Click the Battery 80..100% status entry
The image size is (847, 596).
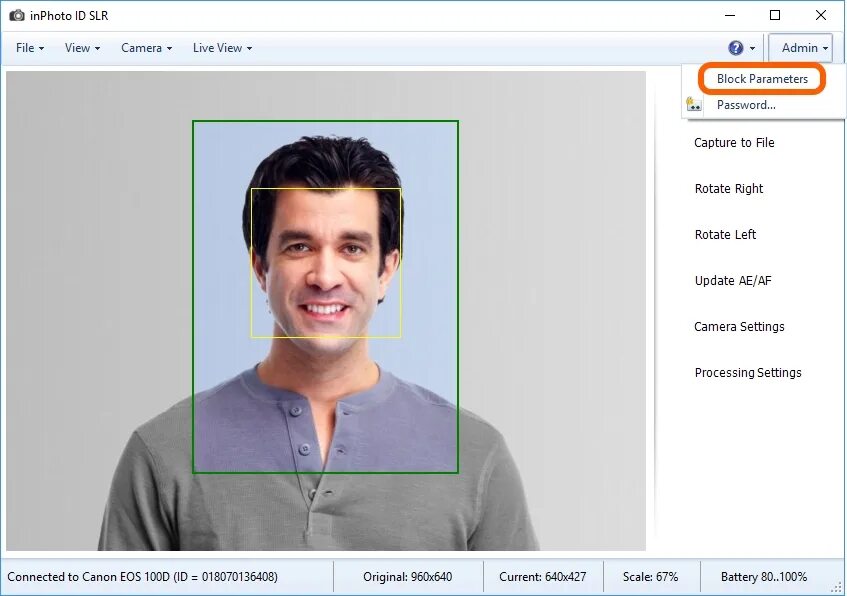pos(764,577)
